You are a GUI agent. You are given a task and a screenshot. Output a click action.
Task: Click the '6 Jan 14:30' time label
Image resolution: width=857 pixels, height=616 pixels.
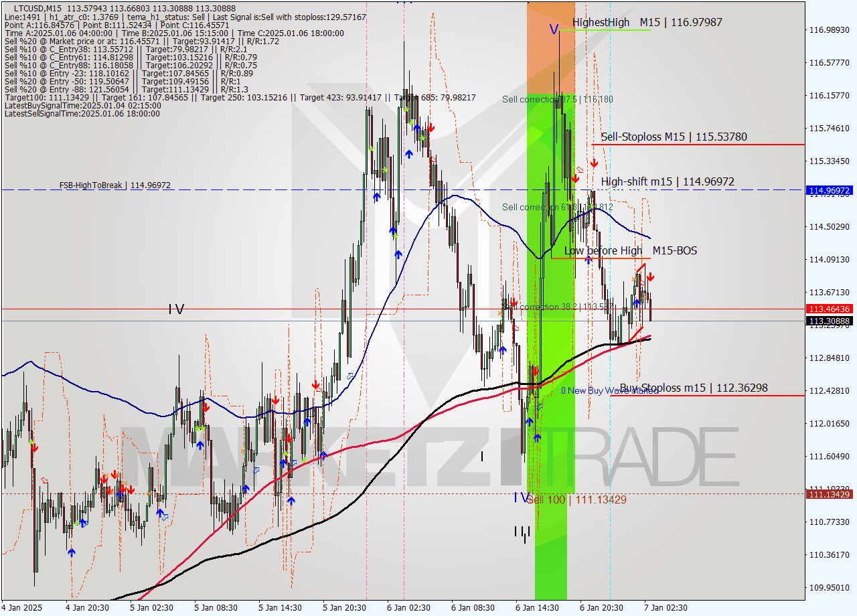click(x=538, y=607)
